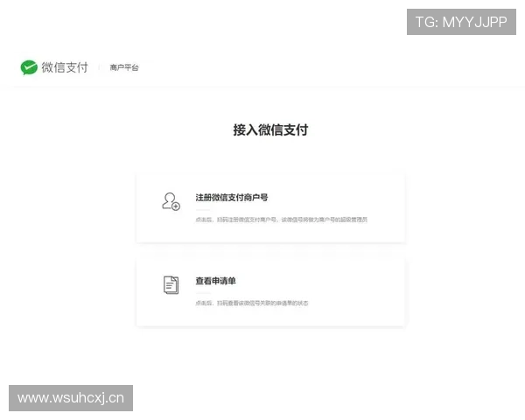This screenshot has width=525, height=420.
Task: Open the 商户平台 header link
Action: 124,67
